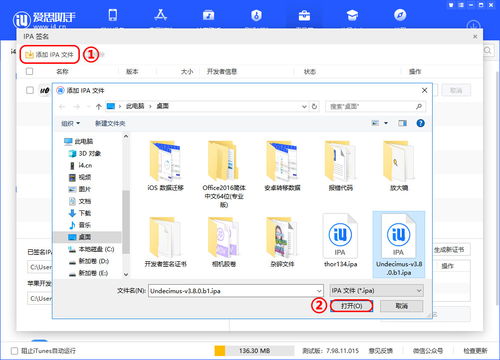Select the iOS 数据迁移 folder
The image size is (500, 360).
point(165,166)
